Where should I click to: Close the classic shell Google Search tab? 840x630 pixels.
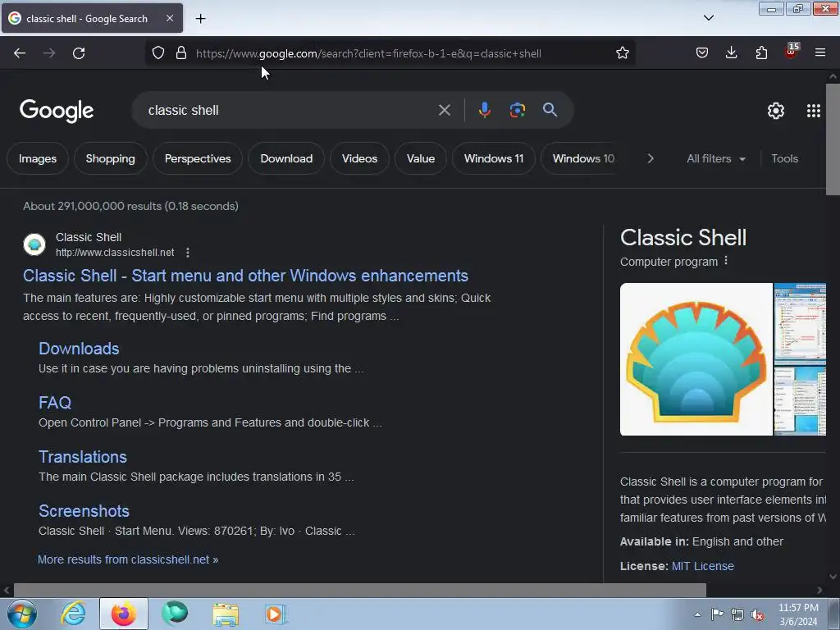[169, 18]
